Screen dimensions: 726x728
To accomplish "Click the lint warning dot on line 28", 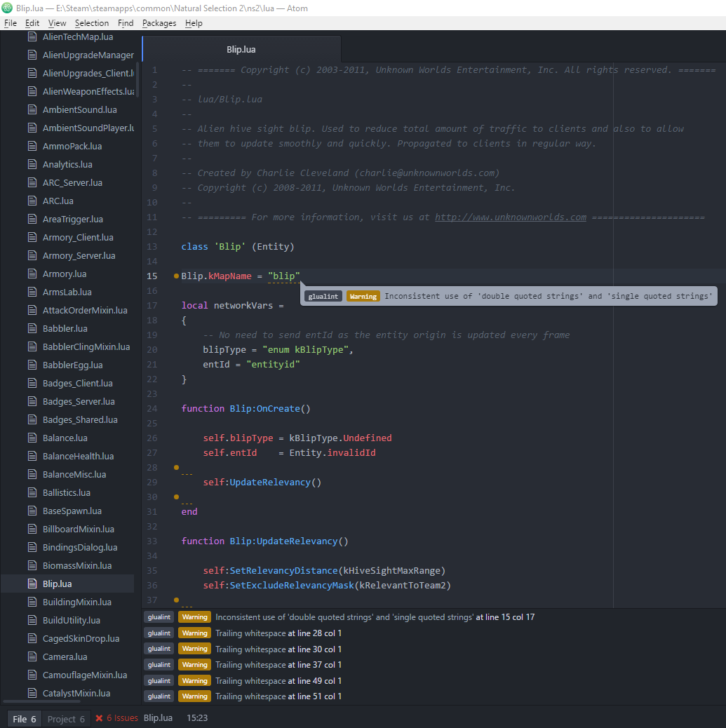I will (x=176, y=468).
